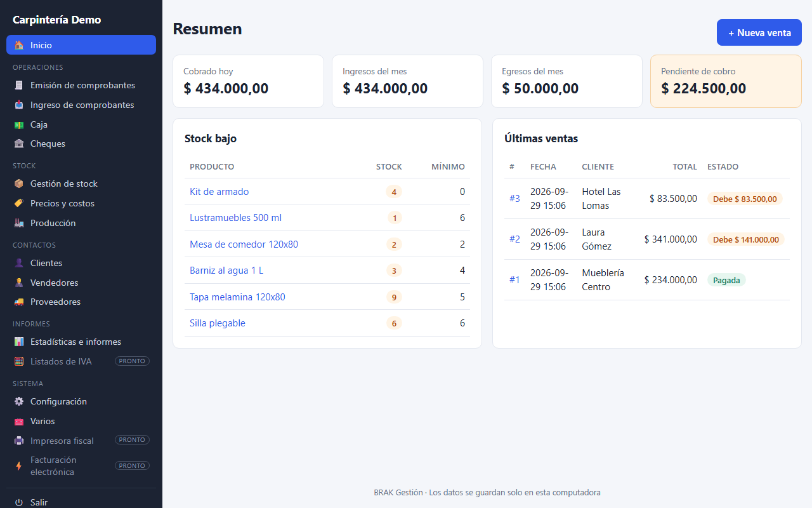The width and height of the screenshot is (812, 508).
Task: Click the Cobrado hoy summary card
Action: click(x=248, y=81)
